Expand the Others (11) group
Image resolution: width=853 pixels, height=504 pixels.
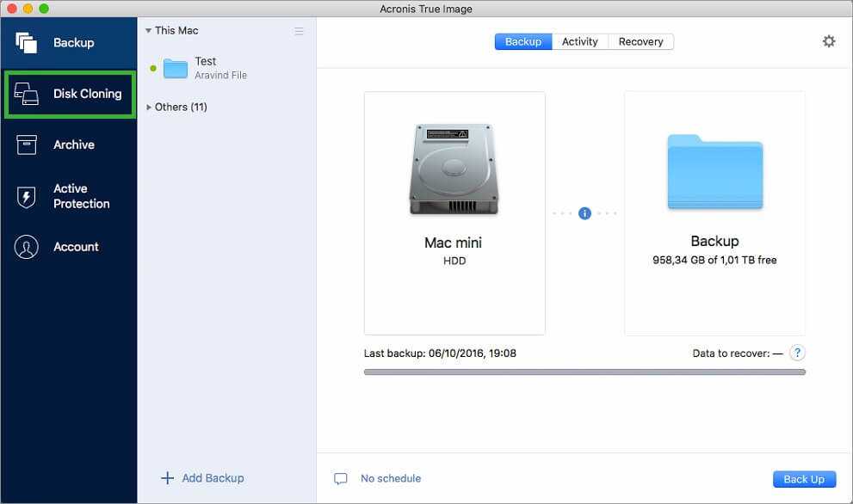click(x=149, y=108)
